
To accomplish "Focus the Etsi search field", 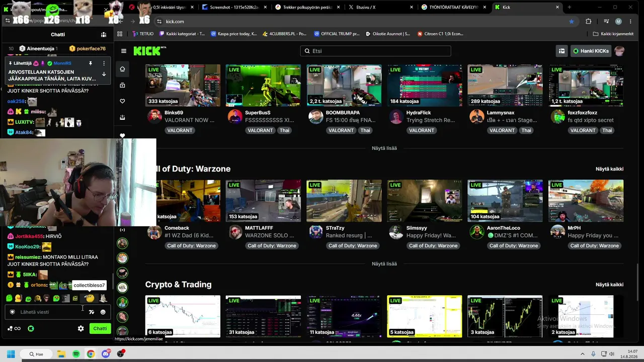I will pos(375,51).
